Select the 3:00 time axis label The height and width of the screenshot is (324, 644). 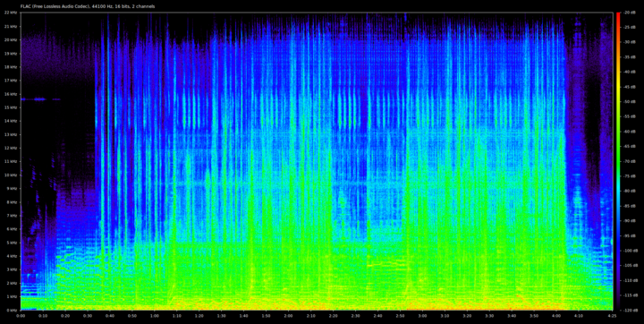click(422, 316)
